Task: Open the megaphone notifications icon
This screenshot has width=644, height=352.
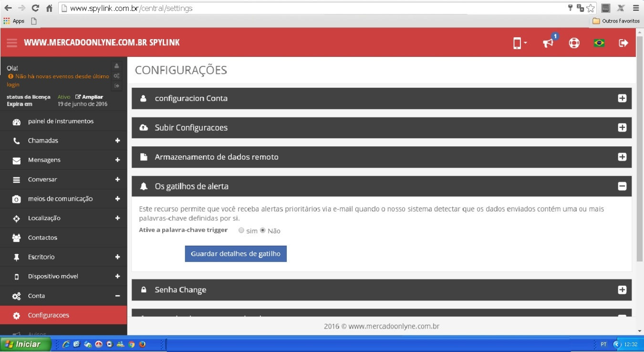Action: (549, 43)
